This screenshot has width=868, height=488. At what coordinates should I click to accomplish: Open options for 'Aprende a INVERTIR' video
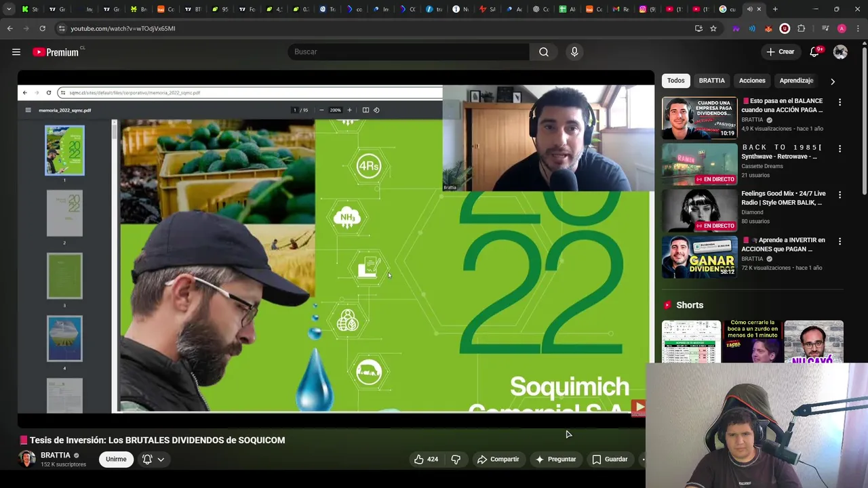[x=840, y=241]
